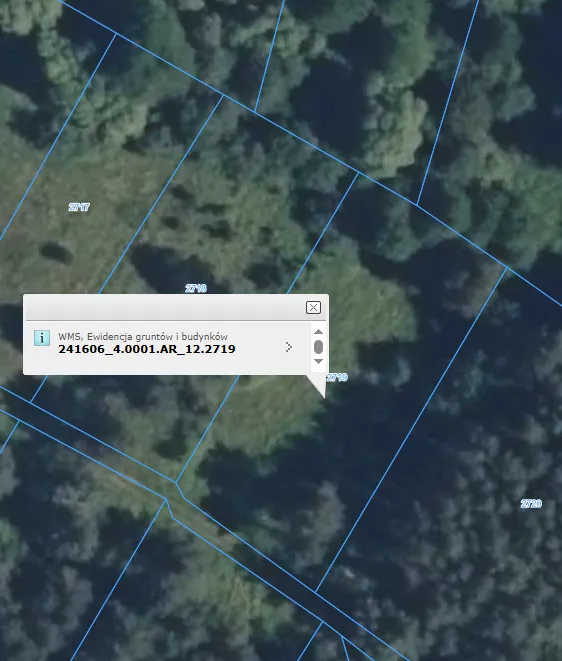The width and height of the screenshot is (562, 661).
Task: Click parcel label 2718 on the map
Action: (196, 288)
